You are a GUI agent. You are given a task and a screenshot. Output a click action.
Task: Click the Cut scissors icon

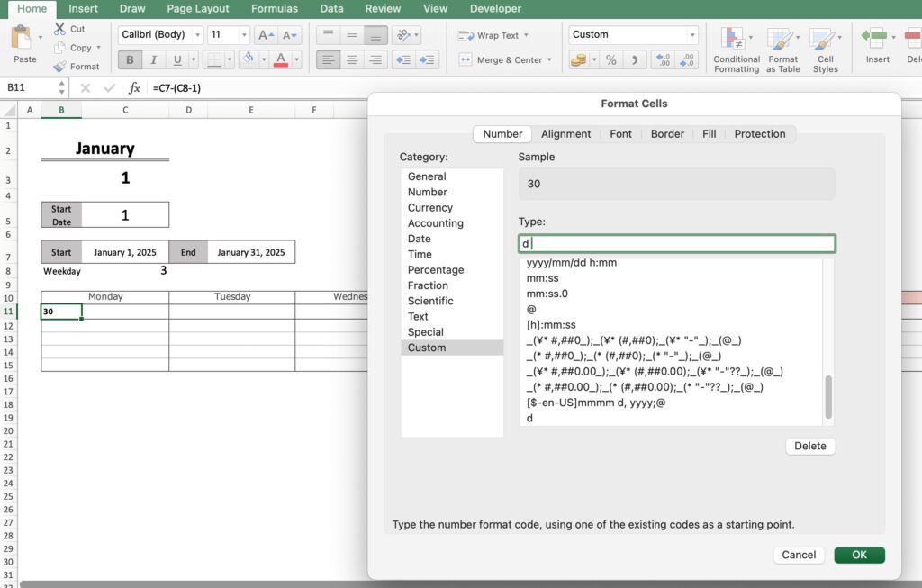pyautogui.click(x=59, y=28)
